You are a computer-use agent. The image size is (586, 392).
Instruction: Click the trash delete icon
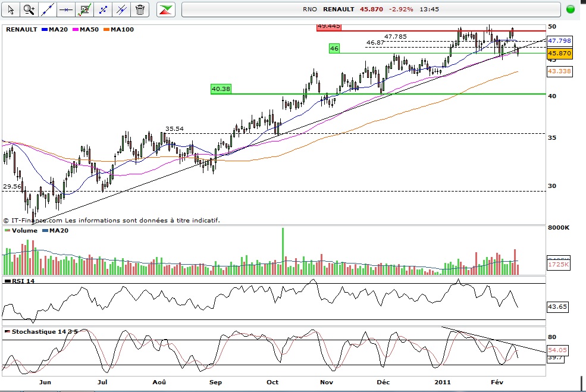click(140, 10)
